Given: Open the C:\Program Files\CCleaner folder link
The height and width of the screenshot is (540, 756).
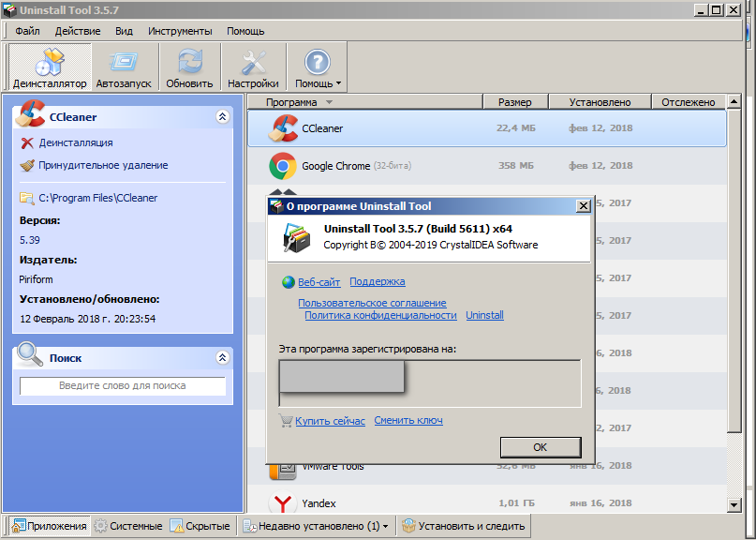Looking at the screenshot, I should (97, 198).
